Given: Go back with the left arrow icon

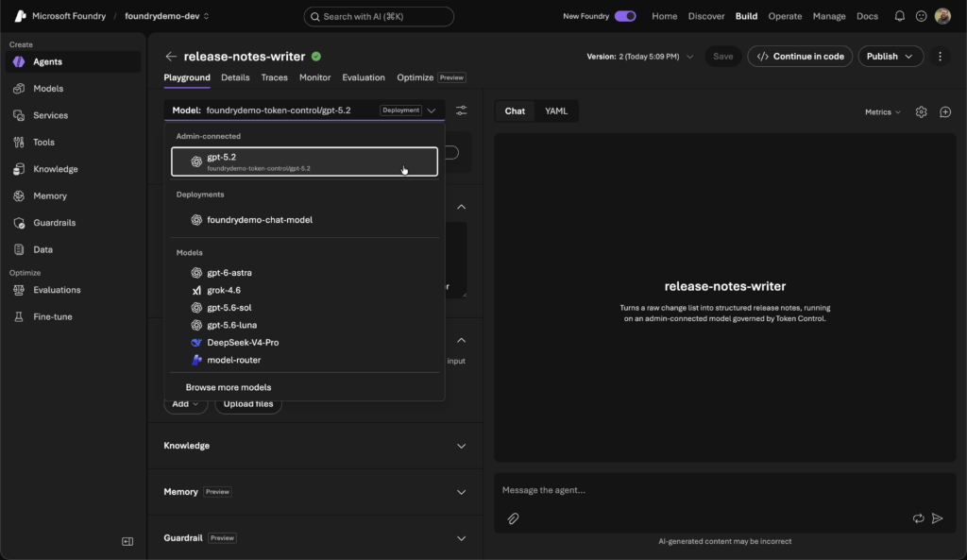Looking at the screenshot, I should pyautogui.click(x=171, y=56).
